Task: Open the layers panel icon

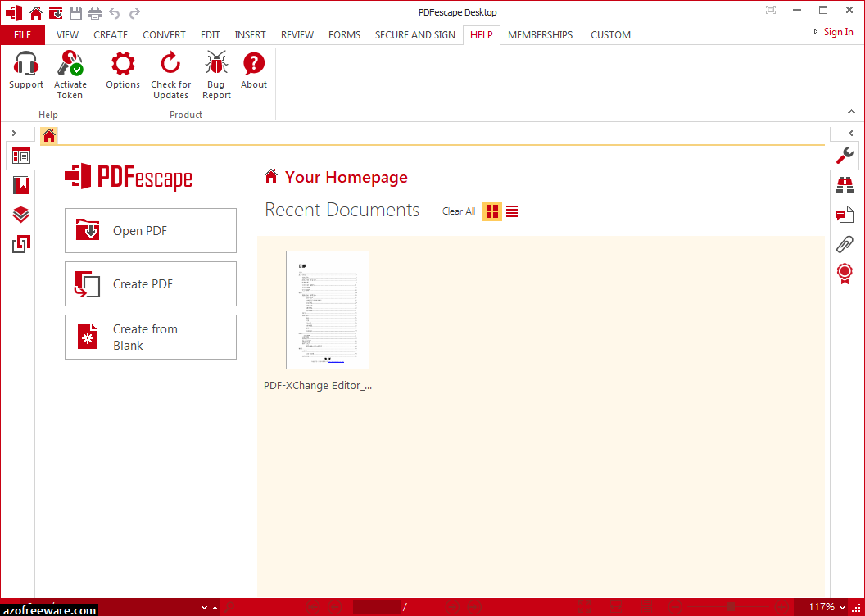Action: click(x=21, y=215)
